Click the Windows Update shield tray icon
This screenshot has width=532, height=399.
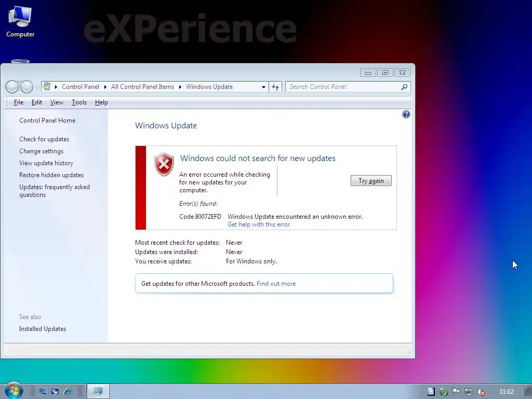click(444, 392)
